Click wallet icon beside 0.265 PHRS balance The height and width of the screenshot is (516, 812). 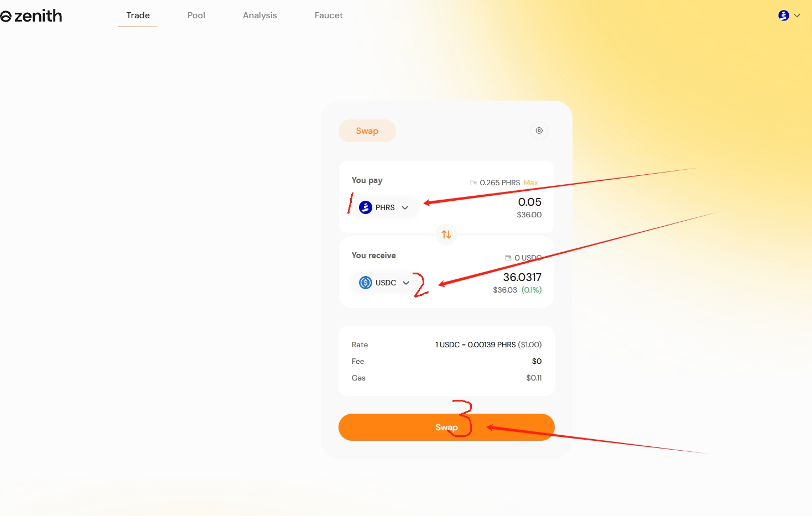coord(473,183)
